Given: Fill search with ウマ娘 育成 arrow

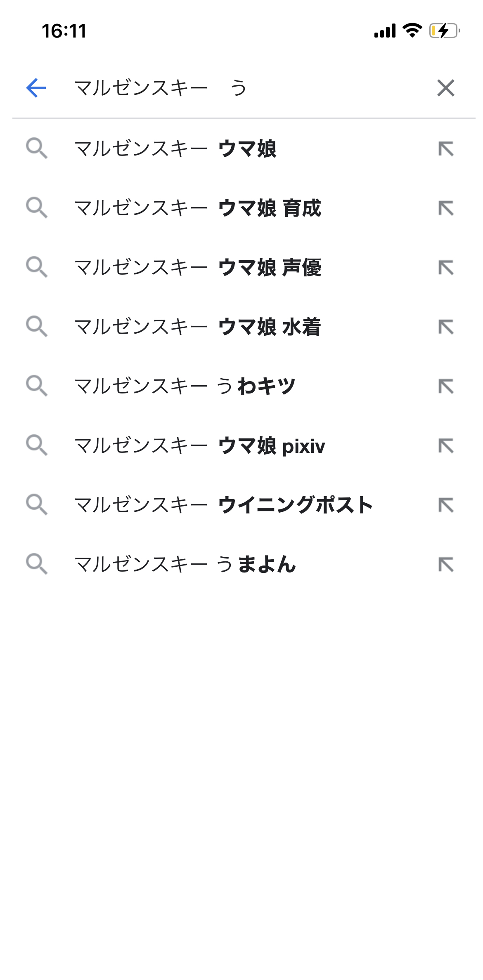Looking at the screenshot, I should pos(446,208).
